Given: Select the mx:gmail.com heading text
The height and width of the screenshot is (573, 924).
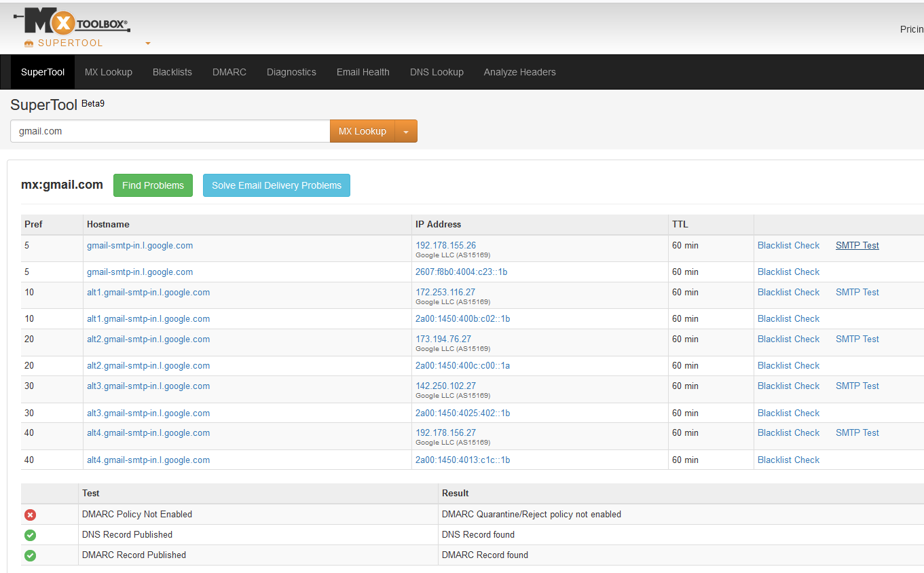Looking at the screenshot, I should click(x=62, y=185).
